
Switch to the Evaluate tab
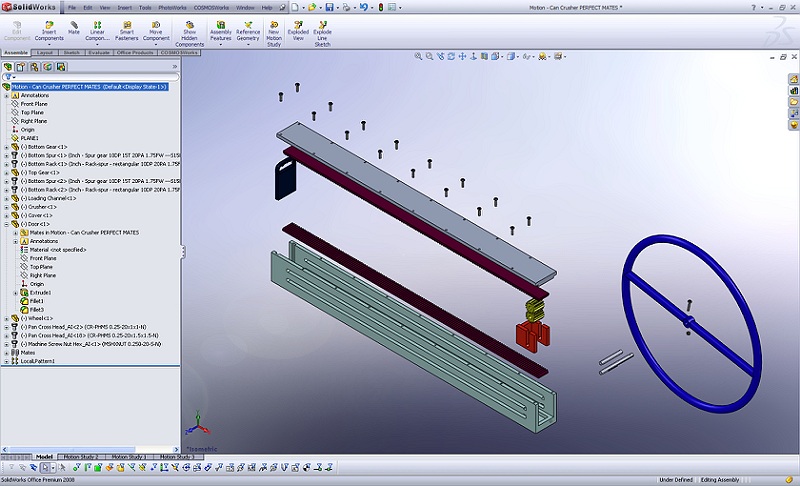(x=99, y=52)
